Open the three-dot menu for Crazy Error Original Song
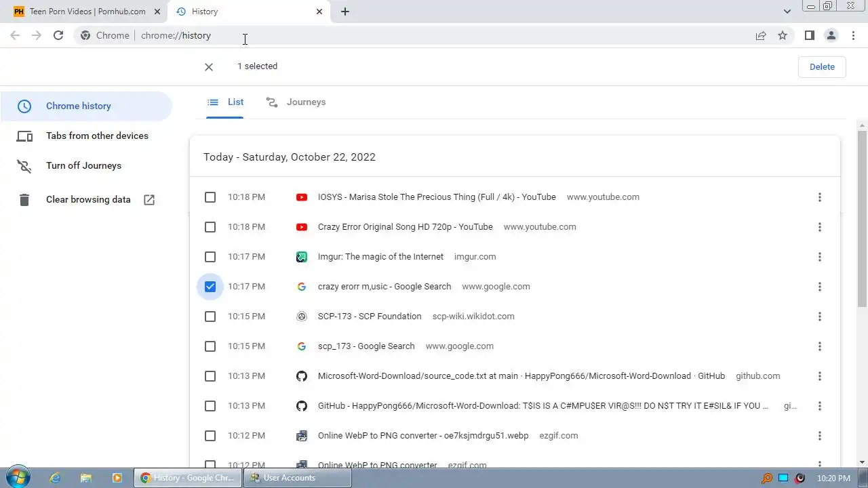Screen dimensions: 868x488 click(819, 227)
